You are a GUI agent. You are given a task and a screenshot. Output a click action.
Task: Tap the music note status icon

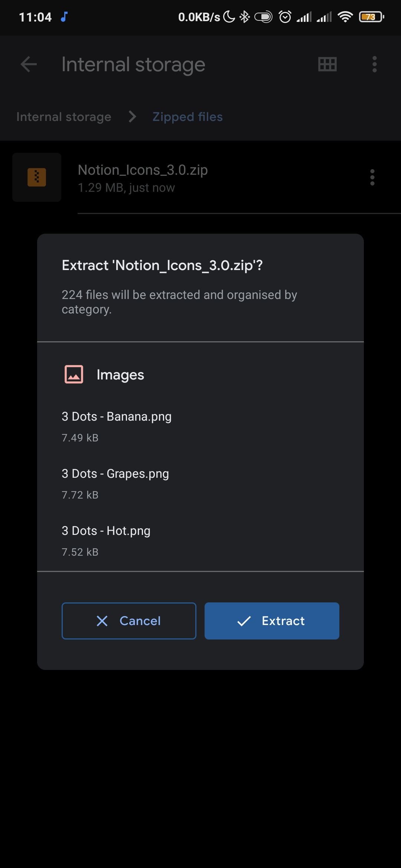point(64,17)
